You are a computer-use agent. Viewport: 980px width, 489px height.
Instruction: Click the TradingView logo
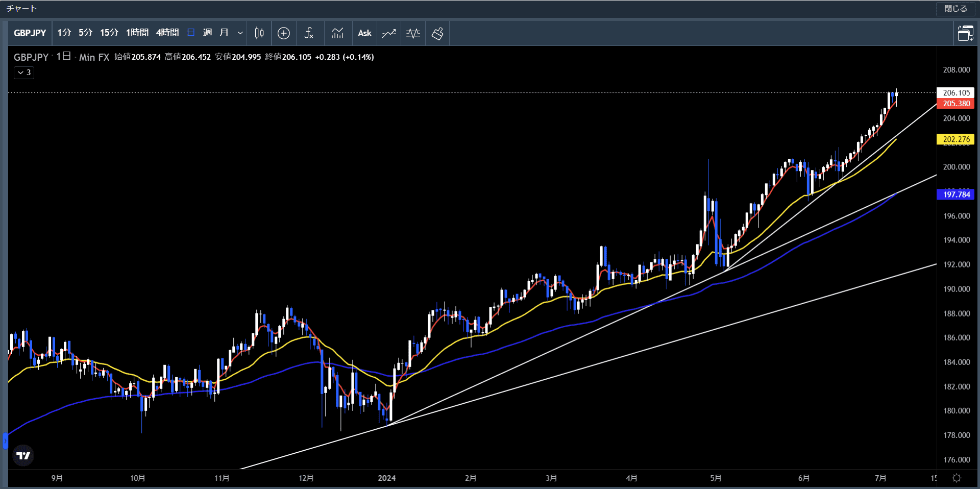pos(23,455)
